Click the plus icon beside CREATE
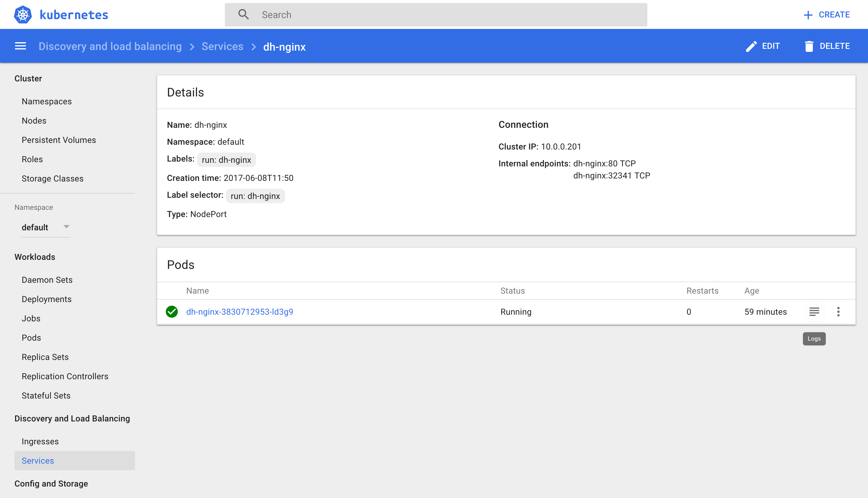Image resolution: width=868 pixels, height=498 pixels. click(808, 15)
